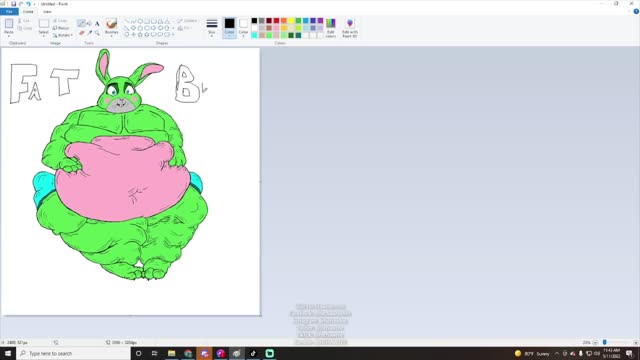Open File Explorer from taskbar
The height and width of the screenshot is (360, 640).
(x=171, y=353)
